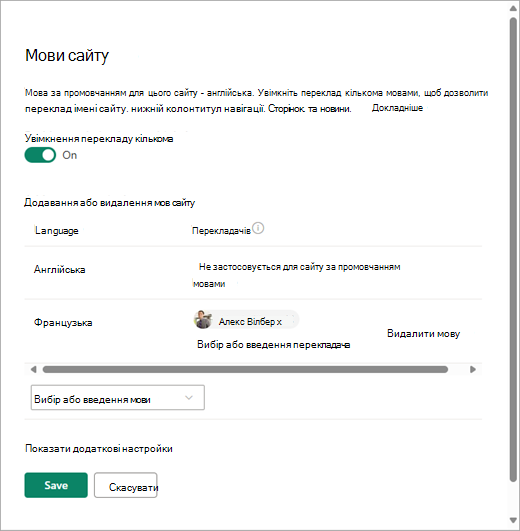Viewport: 520px width, 531px height.
Task: Click the vertical scrollbar down arrow
Action: coord(513,520)
